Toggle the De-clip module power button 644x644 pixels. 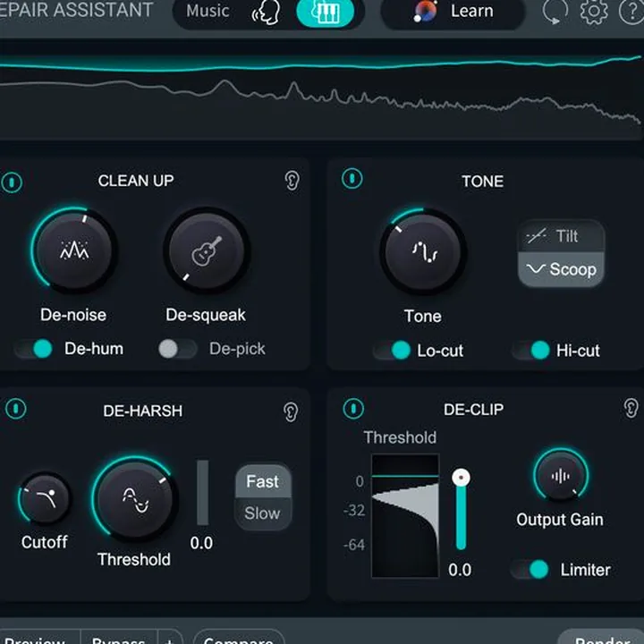(353, 409)
